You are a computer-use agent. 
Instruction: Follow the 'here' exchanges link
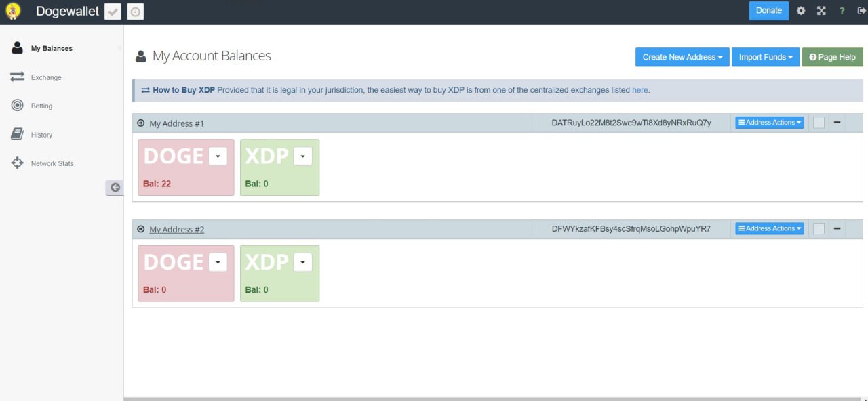pos(639,90)
